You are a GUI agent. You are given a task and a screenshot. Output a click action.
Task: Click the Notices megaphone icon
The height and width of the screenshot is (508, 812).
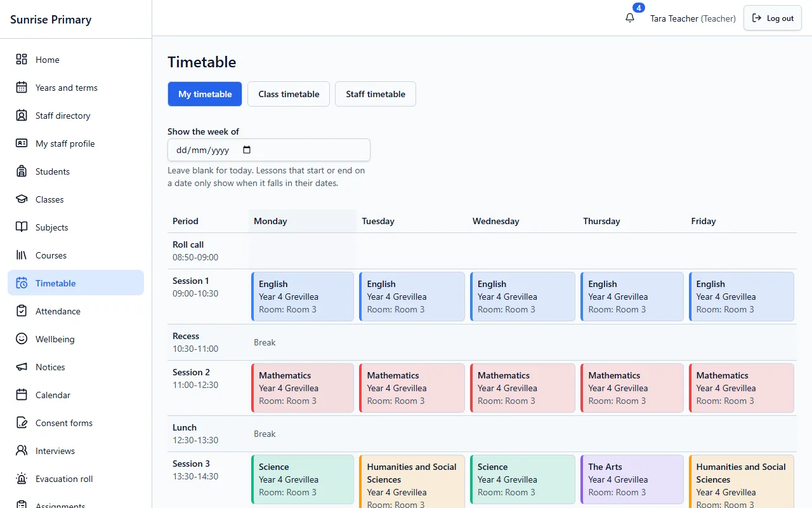[x=22, y=367]
